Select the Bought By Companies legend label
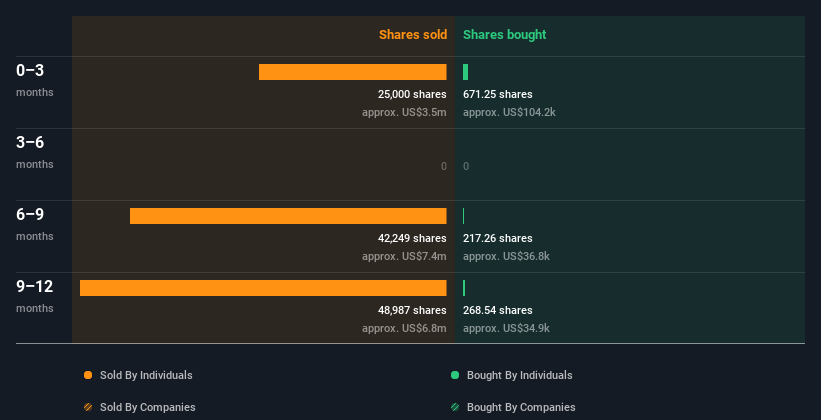821x420 pixels. (521, 407)
